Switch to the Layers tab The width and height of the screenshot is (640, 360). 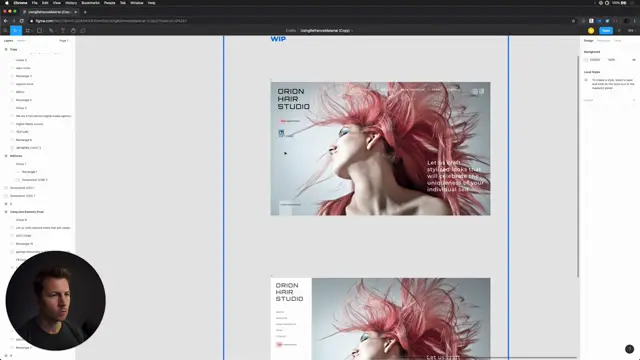point(9,41)
